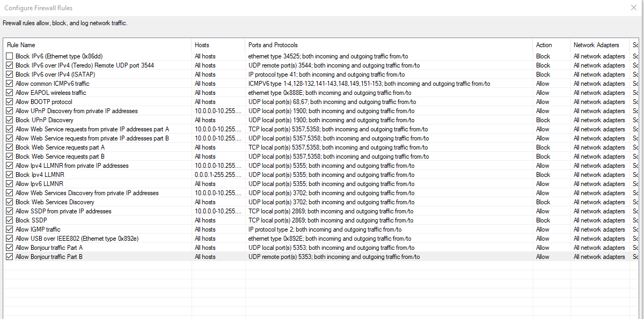Viewport: 644px width, 319px height.
Task: Click the Rule Name column header
Action: point(21,45)
